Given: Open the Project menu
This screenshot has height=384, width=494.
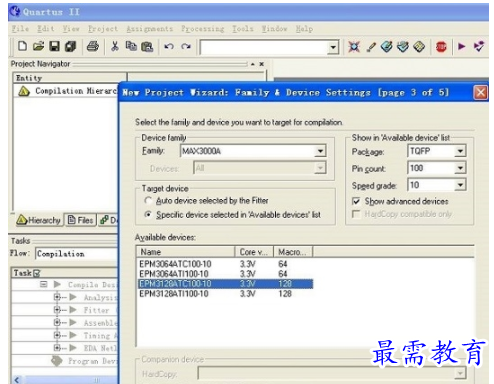Looking at the screenshot, I should coord(103,29).
